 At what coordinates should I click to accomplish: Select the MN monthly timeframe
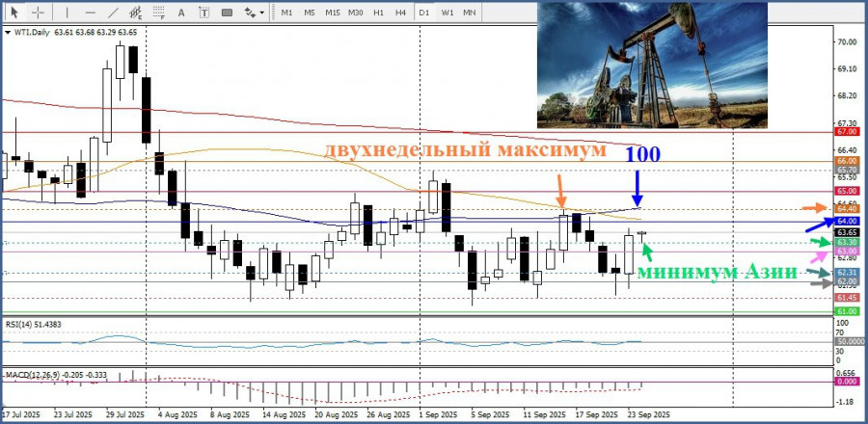pos(470,13)
